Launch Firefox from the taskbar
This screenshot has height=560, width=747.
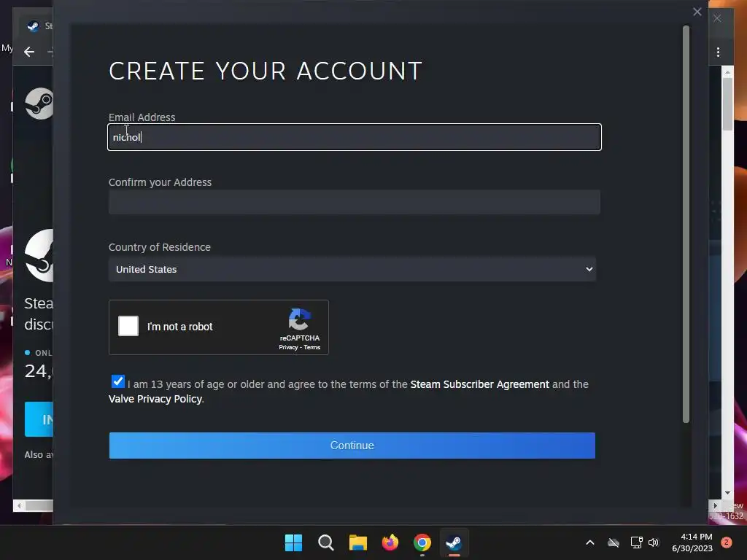pyautogui.click(x=390, y=542)
